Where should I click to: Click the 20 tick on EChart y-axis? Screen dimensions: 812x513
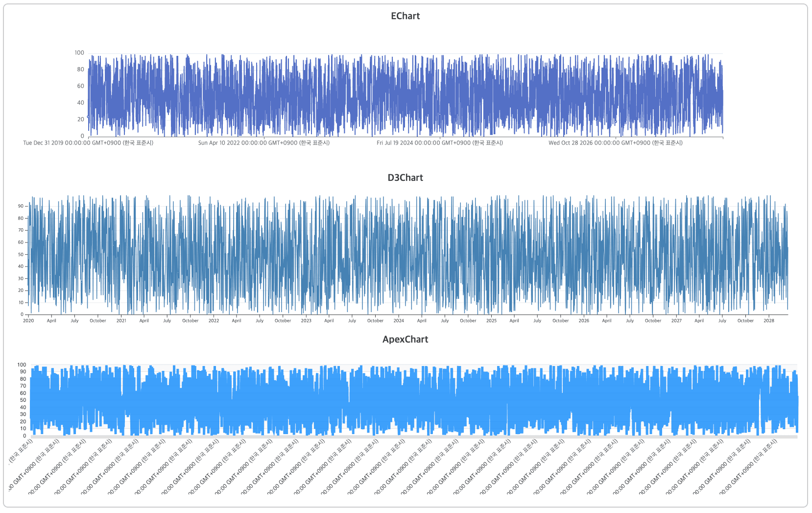point(80,120)
